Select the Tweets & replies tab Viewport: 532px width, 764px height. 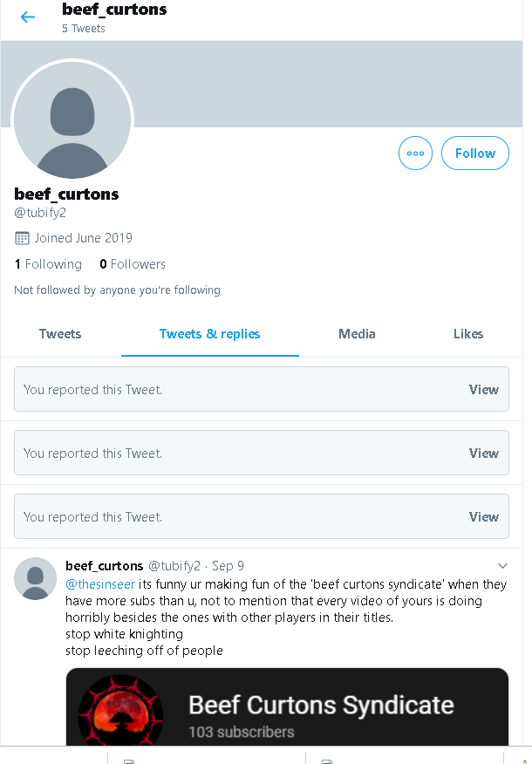[210, 334]
